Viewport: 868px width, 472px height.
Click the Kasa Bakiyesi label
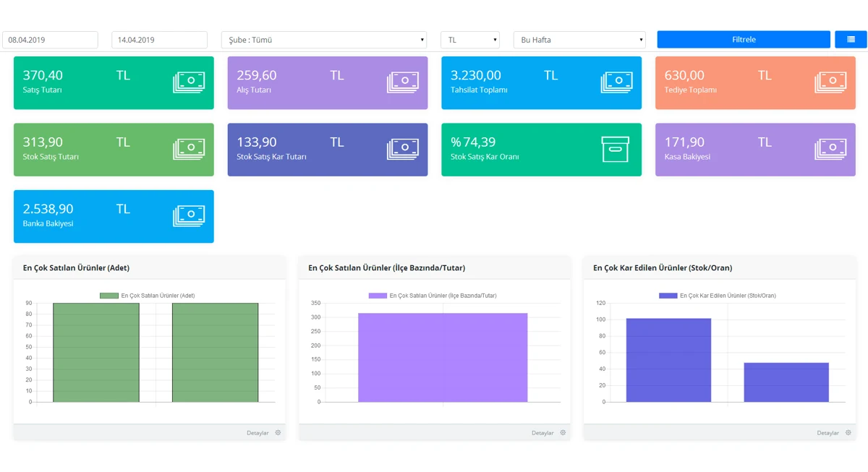(687, 157)
